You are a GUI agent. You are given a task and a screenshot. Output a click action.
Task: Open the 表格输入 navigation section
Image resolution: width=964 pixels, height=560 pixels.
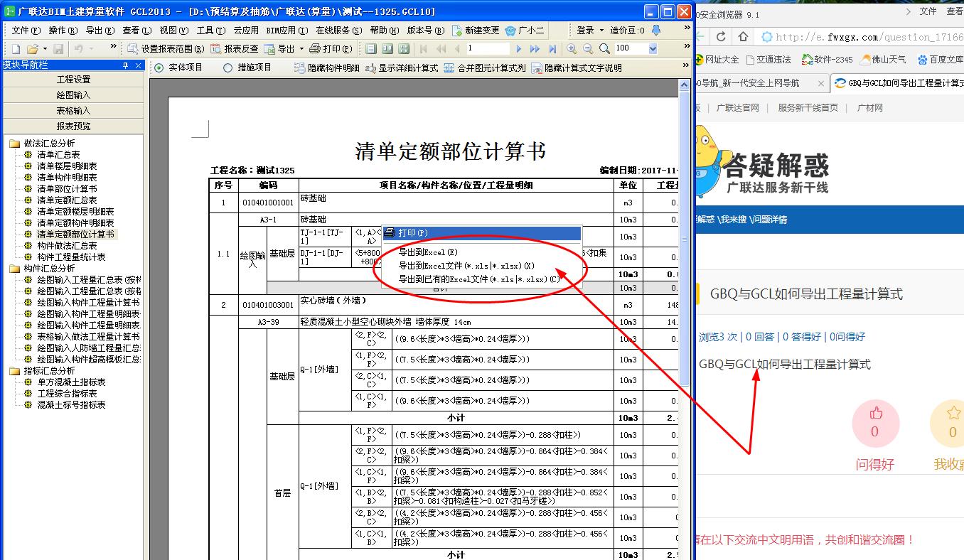coord(73,111)
